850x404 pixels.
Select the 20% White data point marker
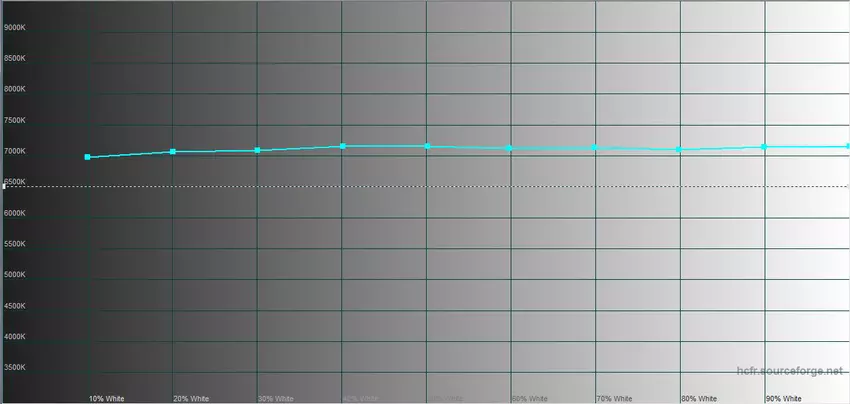[x=173, y=152]
